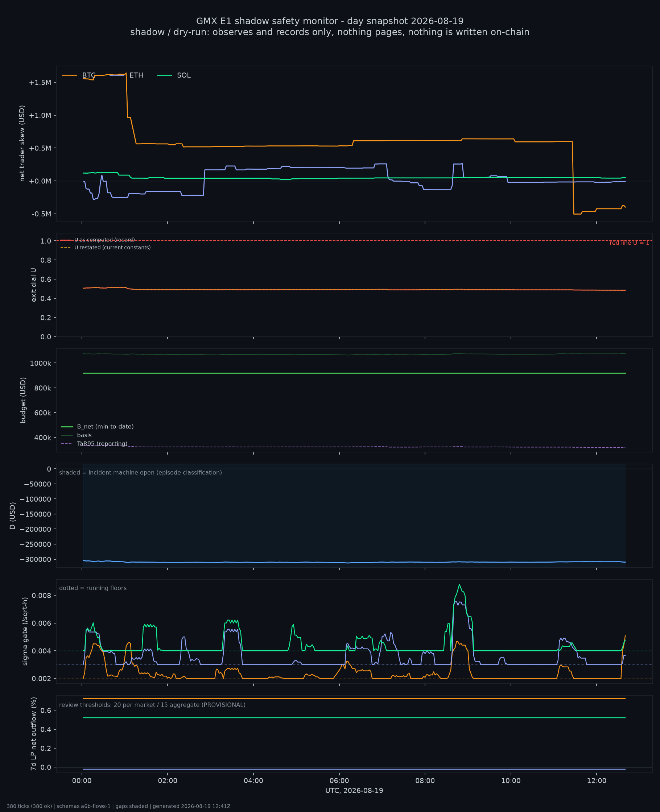Click the '0.004' sigma gate tick label
The width and height of the screenshot is (660, 812).
41,651
